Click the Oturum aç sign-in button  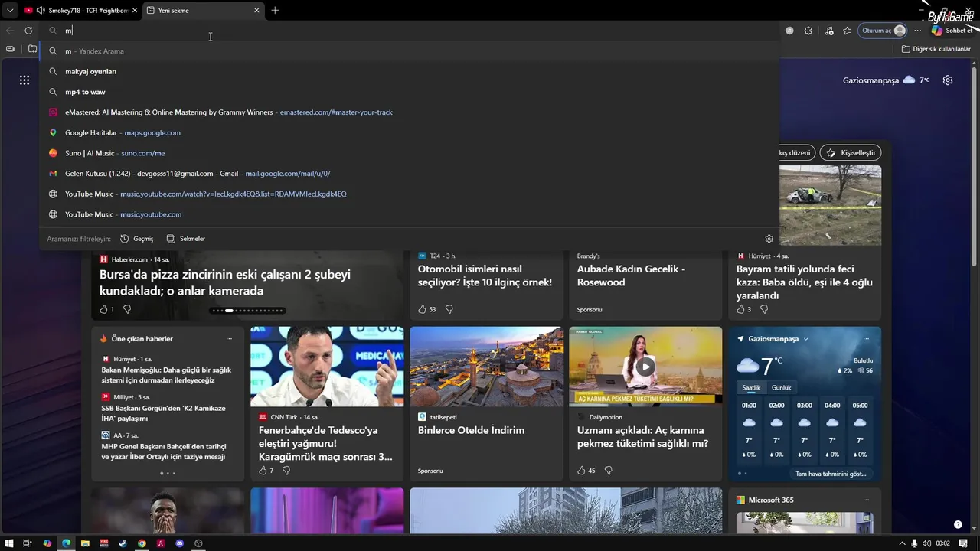click(x=884, y=31)
